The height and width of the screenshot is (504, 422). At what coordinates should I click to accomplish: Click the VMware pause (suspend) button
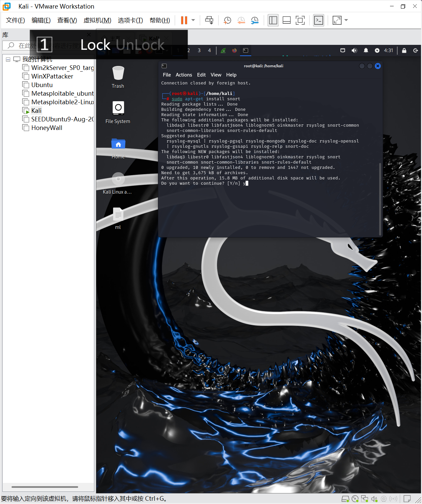184,20
